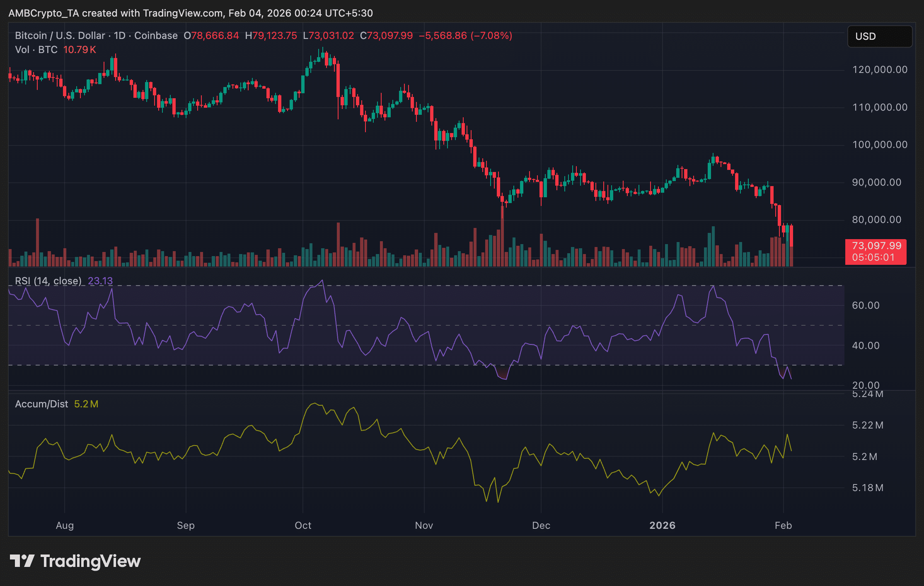This screenshot has width=924, height=586.
Task: Click the Sep label on time axis
Action: click(x=186, y=525)
